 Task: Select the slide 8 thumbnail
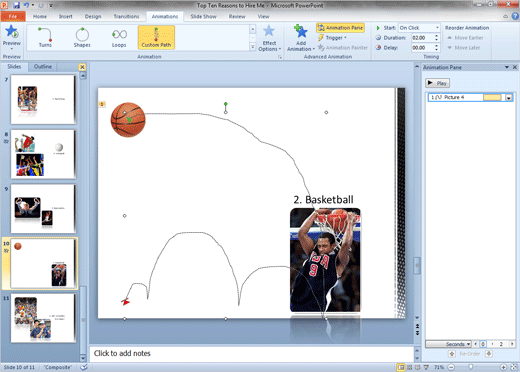(43, 154)
